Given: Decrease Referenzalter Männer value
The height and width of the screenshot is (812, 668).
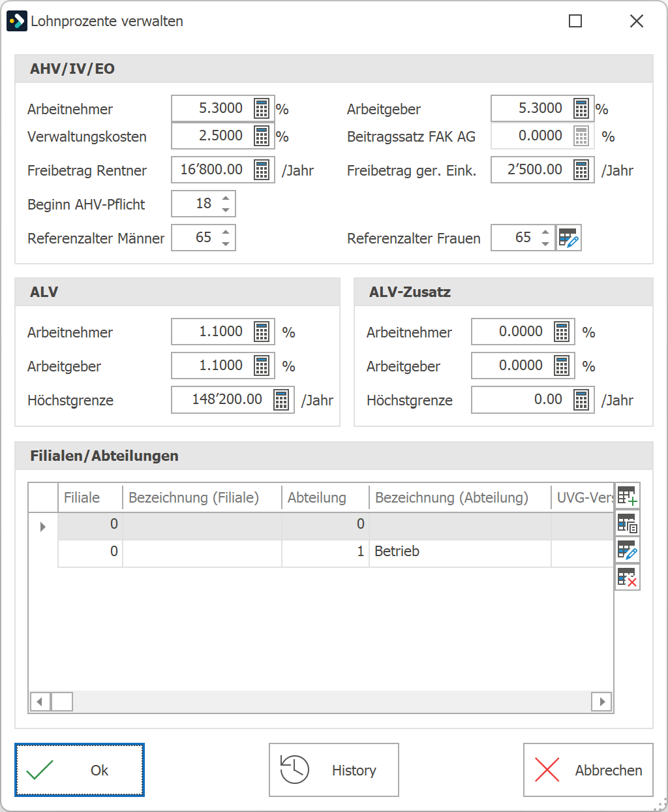Looking at the screenshot, I should pos(226,243).
